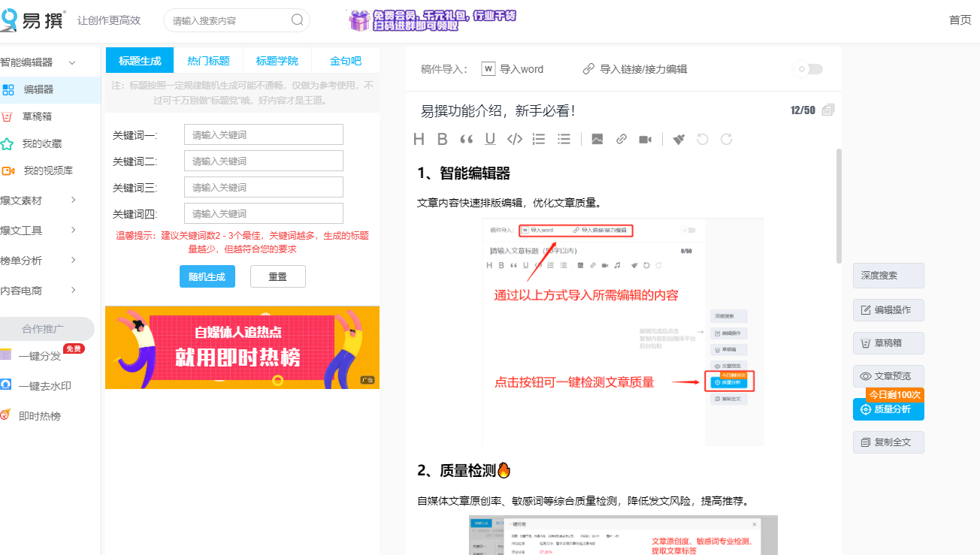This screenshot has width=980, height=555.
Task: Switch to the 标题生成 tab
Action: [x=140, y=61]
